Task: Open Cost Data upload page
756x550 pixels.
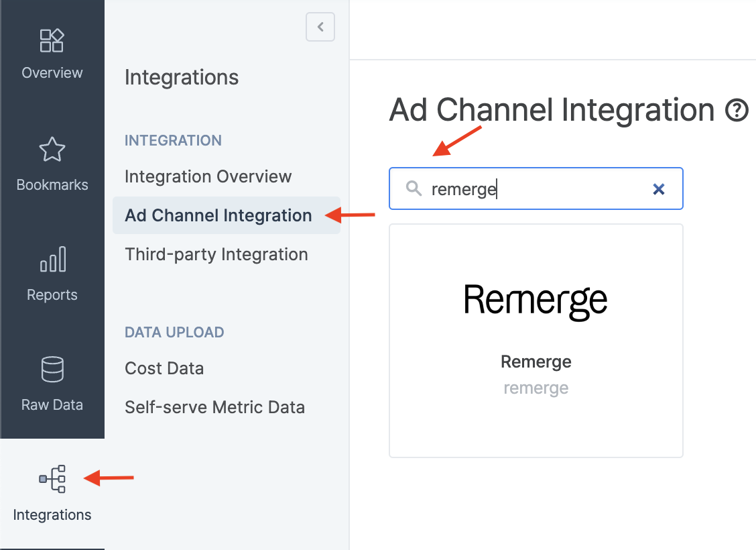Action: 164,368
